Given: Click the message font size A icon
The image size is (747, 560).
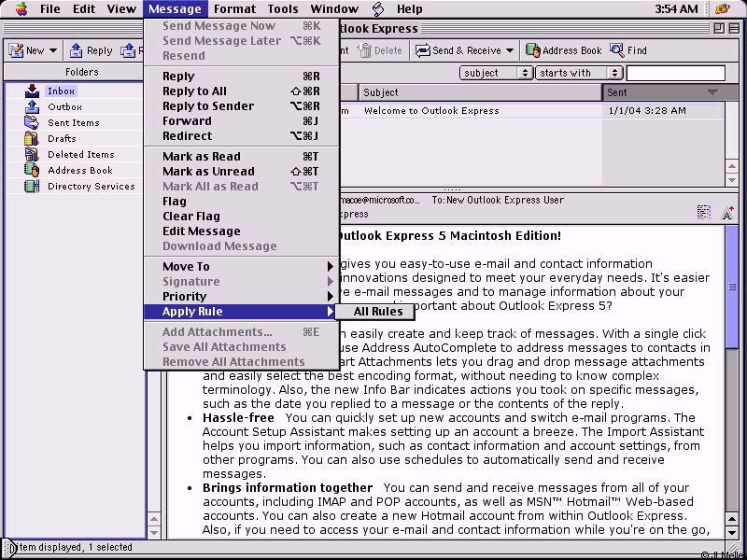Looking at the screenshot, I should point(727,213).
